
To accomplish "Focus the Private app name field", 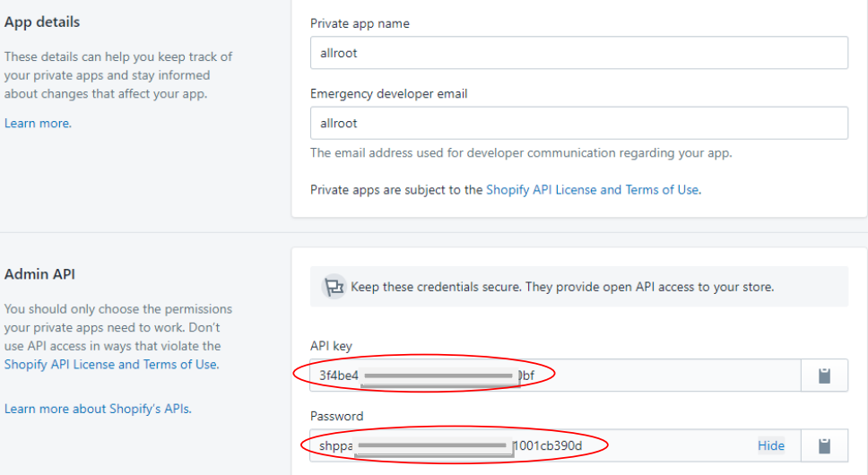I will coord(579,53).
